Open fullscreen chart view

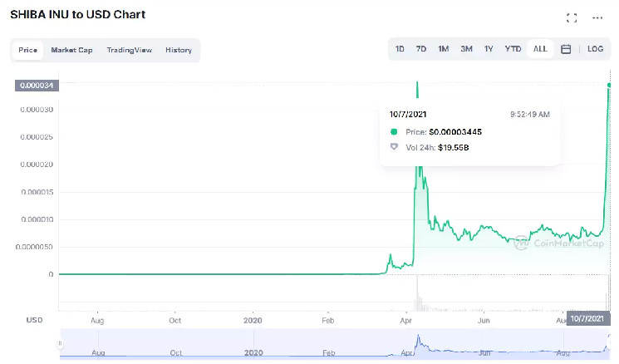click(572, 17)
